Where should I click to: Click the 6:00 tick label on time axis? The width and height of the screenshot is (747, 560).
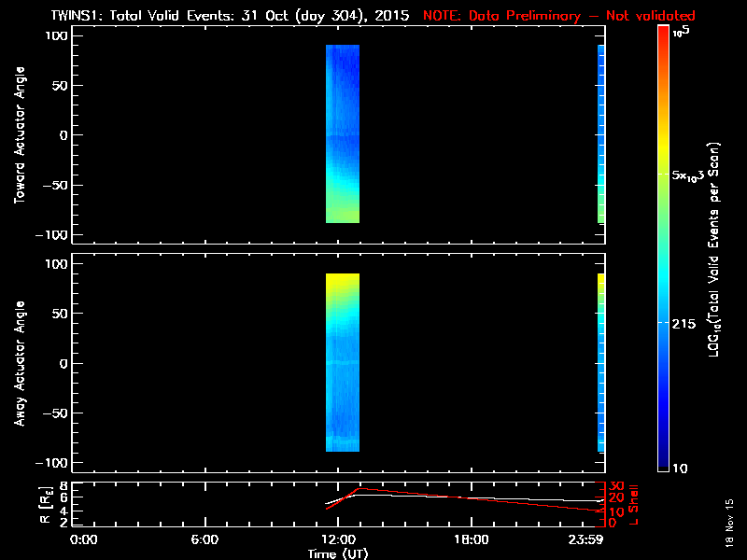204,539
